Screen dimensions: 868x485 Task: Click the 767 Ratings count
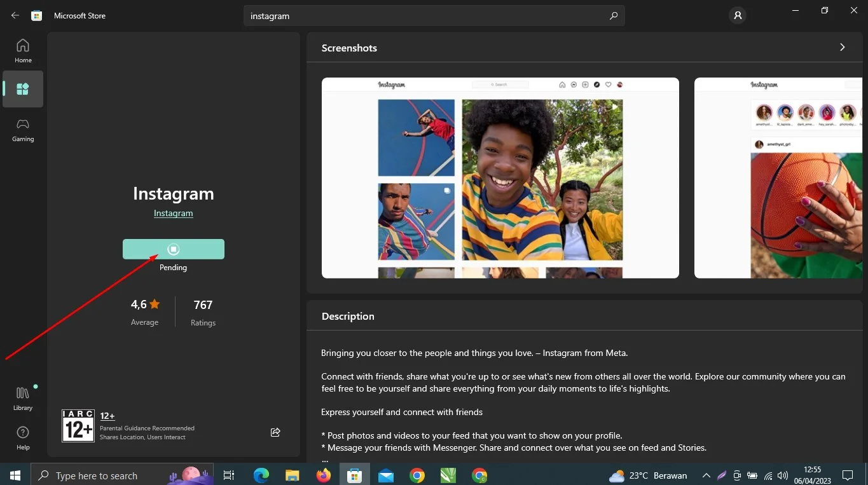tap(203, 312)
